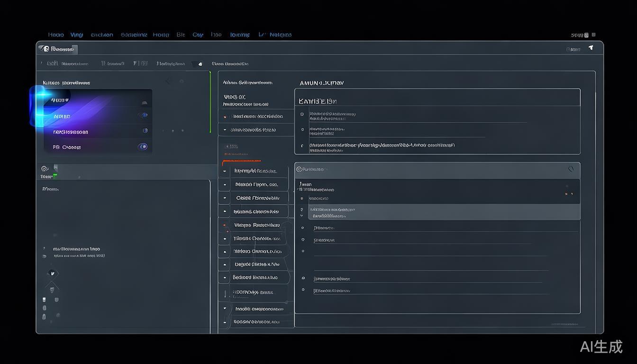Click the arrow icon at window's top-right corner
Screen dimensions: 637x364
click(x=591, y=48)
